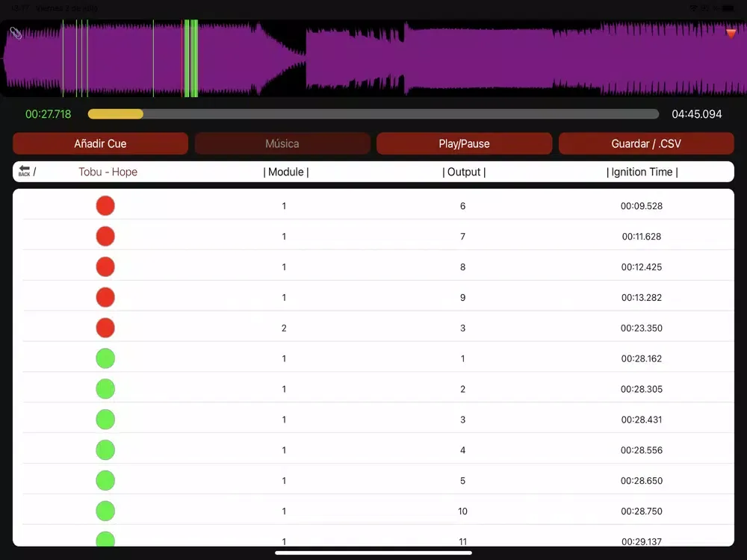This screenshot has height=560, width=747.
Task: Click the red triangle marker on waveform
Action: pyautogui.click(x=731, y=33)
